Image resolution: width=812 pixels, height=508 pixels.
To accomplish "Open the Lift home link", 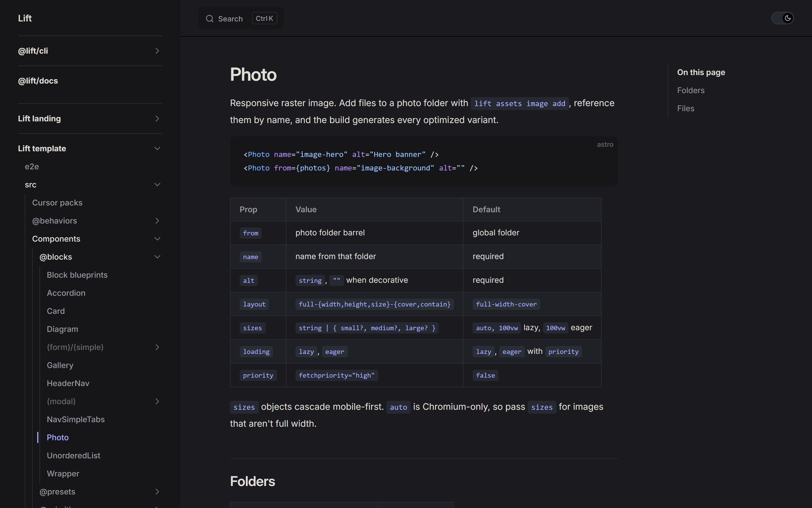I will [x=25, y=18].
